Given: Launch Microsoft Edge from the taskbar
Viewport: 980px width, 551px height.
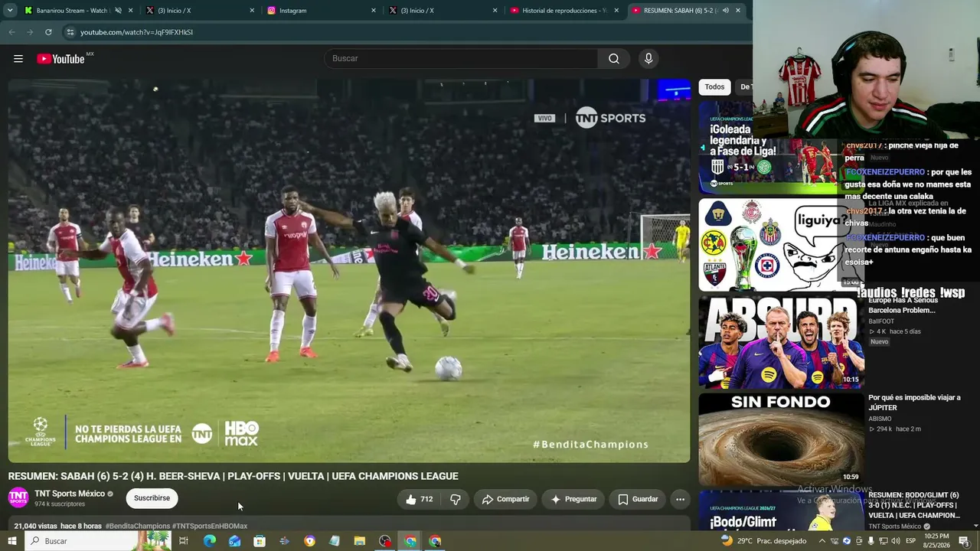Looking at the screenshot, I should [209, 541].
